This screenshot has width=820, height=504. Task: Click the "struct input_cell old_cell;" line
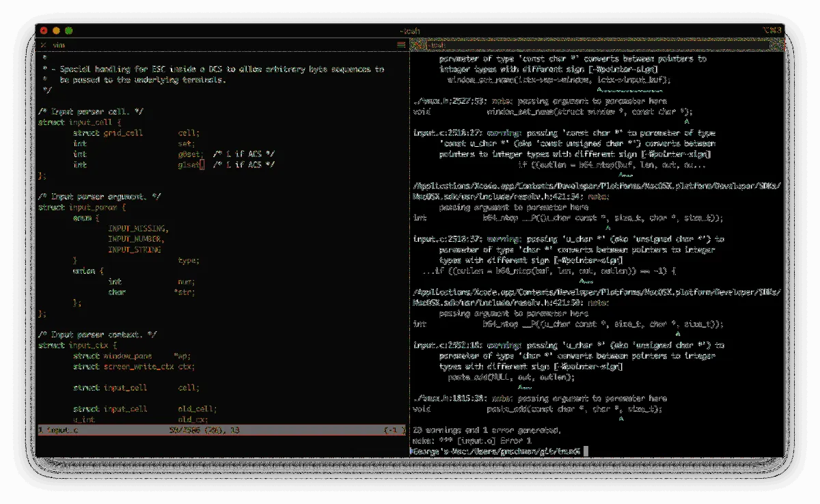click(144, 408)
